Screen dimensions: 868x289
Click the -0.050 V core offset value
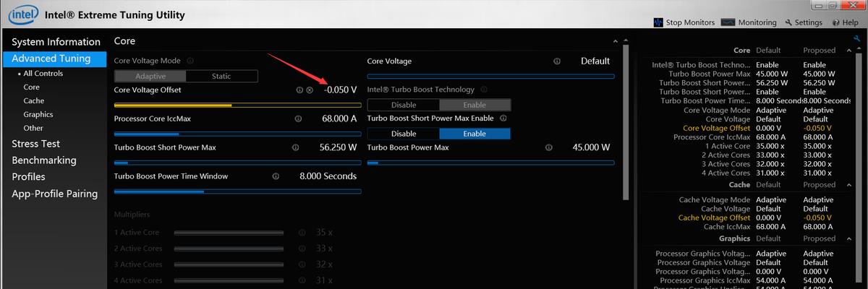(340, 90)
